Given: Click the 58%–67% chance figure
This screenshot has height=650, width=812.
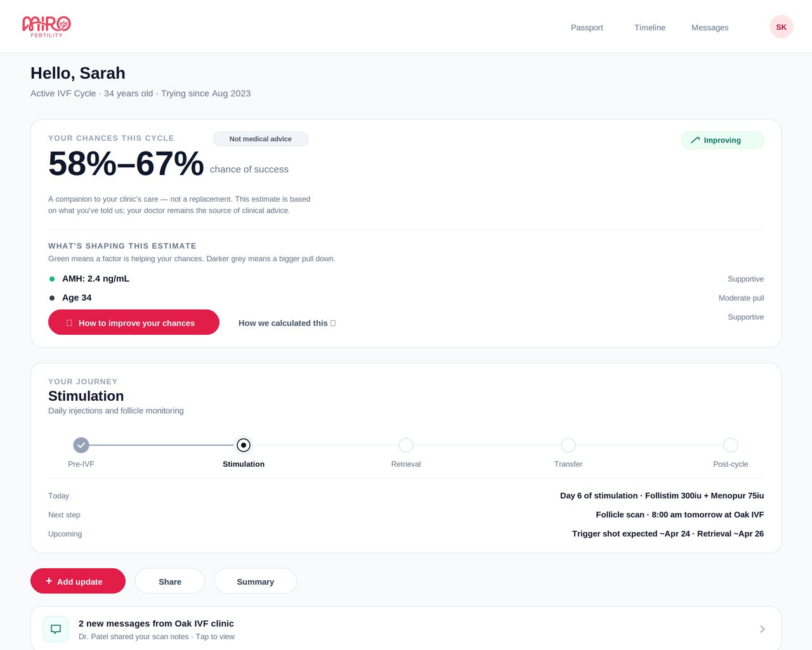Looking at the screenshot, I should click(x=126, y=164).
